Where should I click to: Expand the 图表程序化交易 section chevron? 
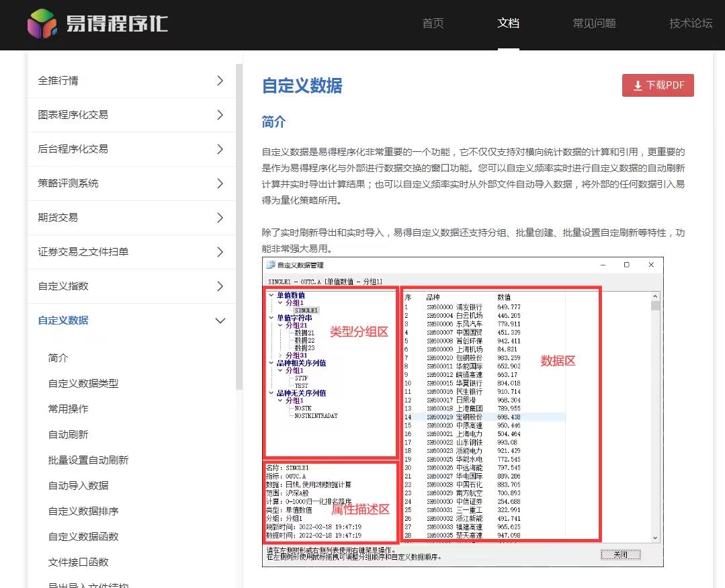[220, 115]
